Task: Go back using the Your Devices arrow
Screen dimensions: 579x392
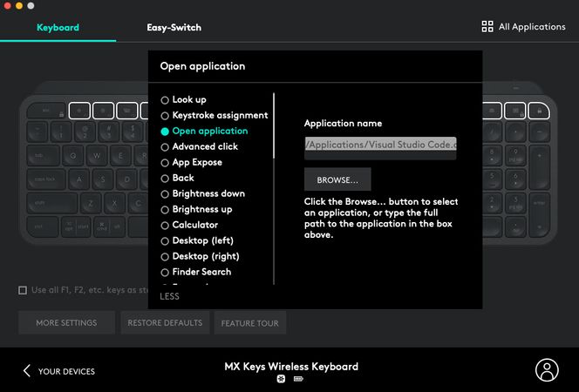Action: (x=26, y=370)
